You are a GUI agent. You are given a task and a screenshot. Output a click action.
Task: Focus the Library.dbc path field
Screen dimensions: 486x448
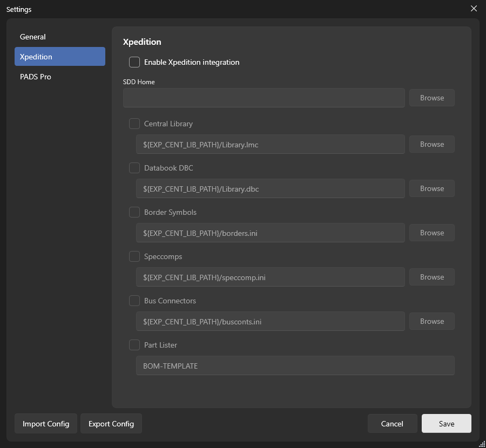click(x=271, y=188)
